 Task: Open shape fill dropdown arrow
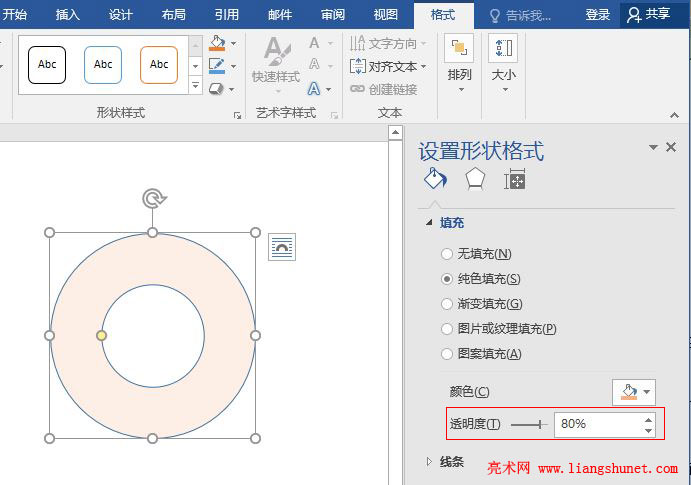[x=234, y=43]
